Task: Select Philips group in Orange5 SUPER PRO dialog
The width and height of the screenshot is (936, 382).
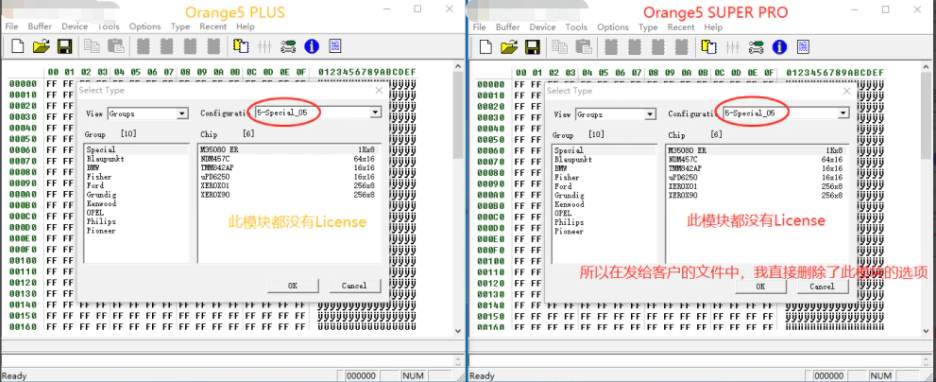Action: click(569, 222)
